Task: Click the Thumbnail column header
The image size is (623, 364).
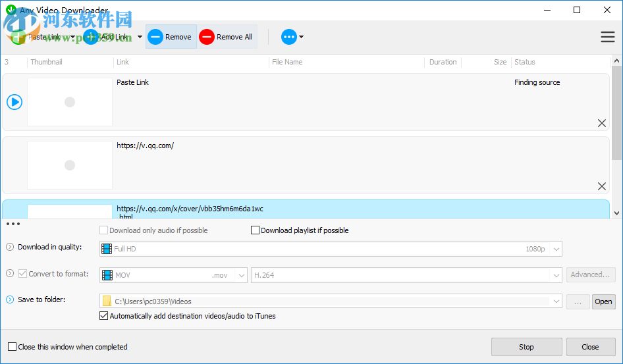Action: click(x=47, y=62)
